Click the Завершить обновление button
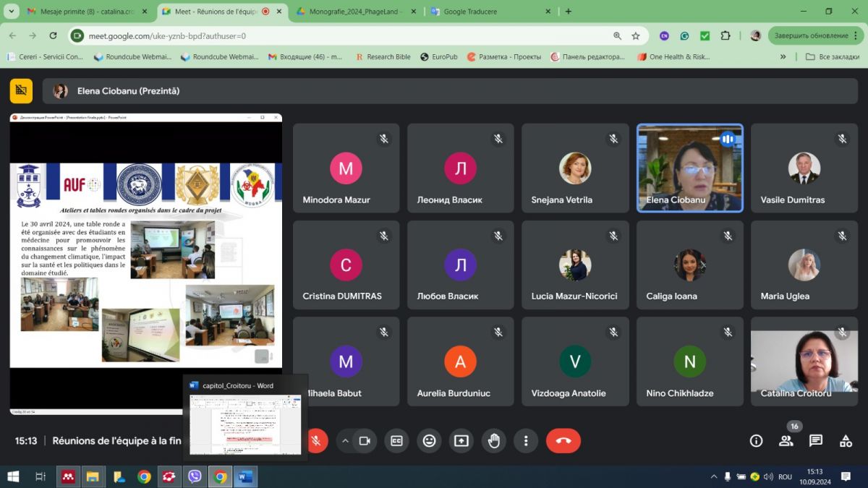Screen dimensions: 868x488 pos(810,35)
